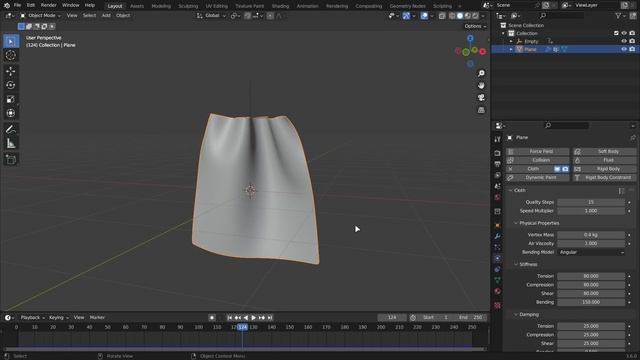Open the World properties tab
Viewport: 640px width, 360px height.
(497, 197)
